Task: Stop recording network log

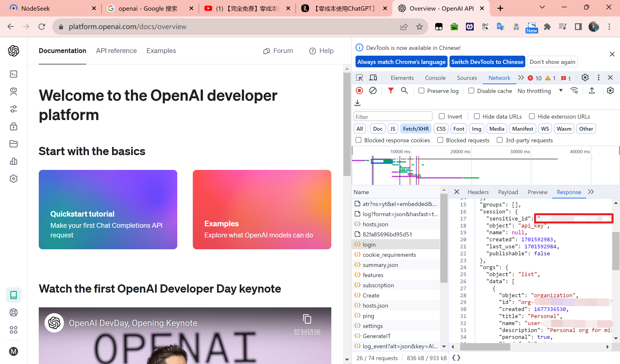Action: [359, 91]
